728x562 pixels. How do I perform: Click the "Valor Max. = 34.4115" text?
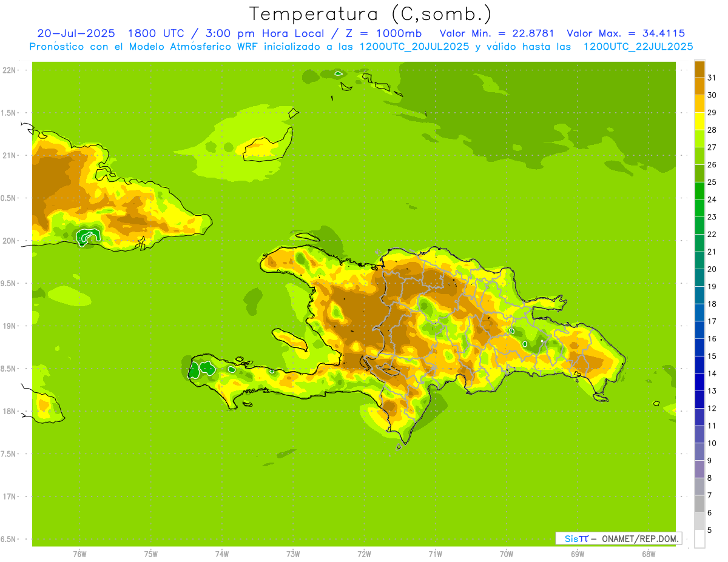[625, 33]
